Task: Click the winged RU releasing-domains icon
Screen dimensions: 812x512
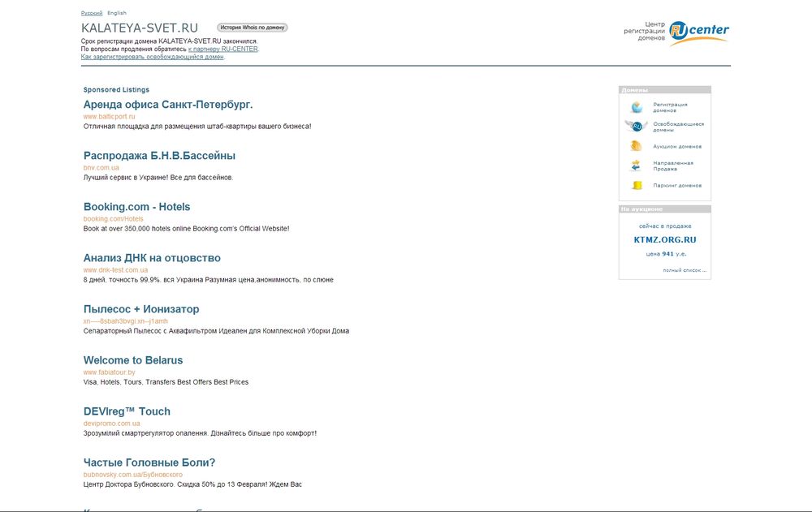Action: (x=637, y=127)
